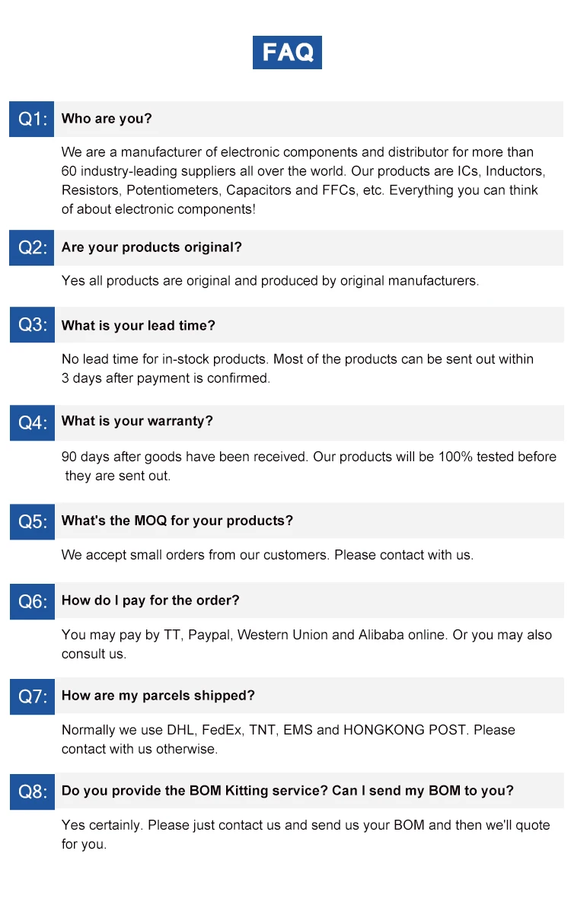Select the blue Q5 badge
Image resolution: width=571 pixels, height=924 pixels.
pos(32,521)
